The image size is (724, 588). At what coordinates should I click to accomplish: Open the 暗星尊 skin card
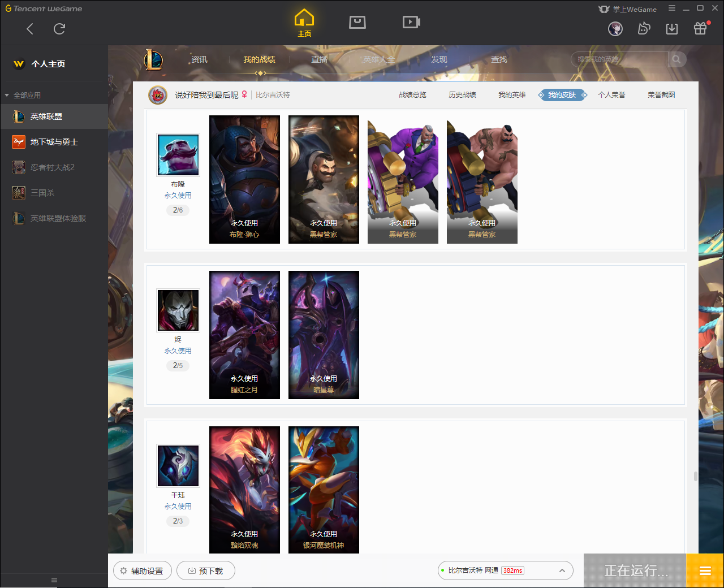324,335
